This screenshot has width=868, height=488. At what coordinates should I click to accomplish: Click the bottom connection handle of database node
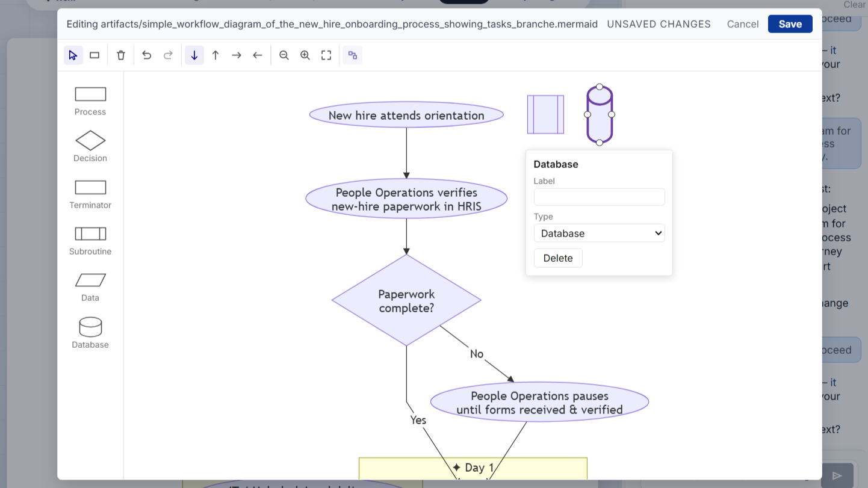tap(600, 143)
